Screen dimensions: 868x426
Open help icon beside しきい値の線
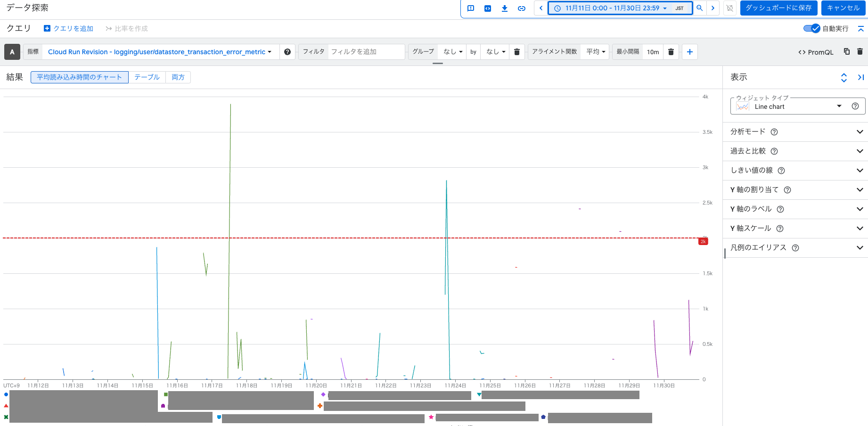781,171
